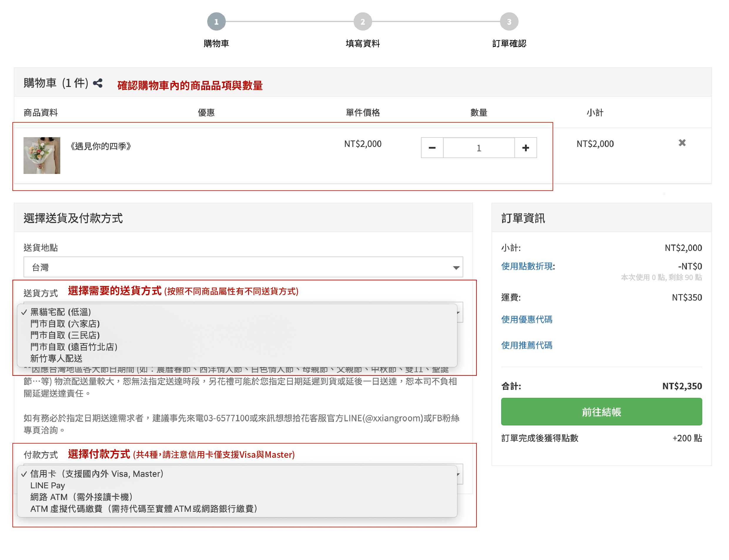Choose 門市自取 (三民店) option

(65, 335)
